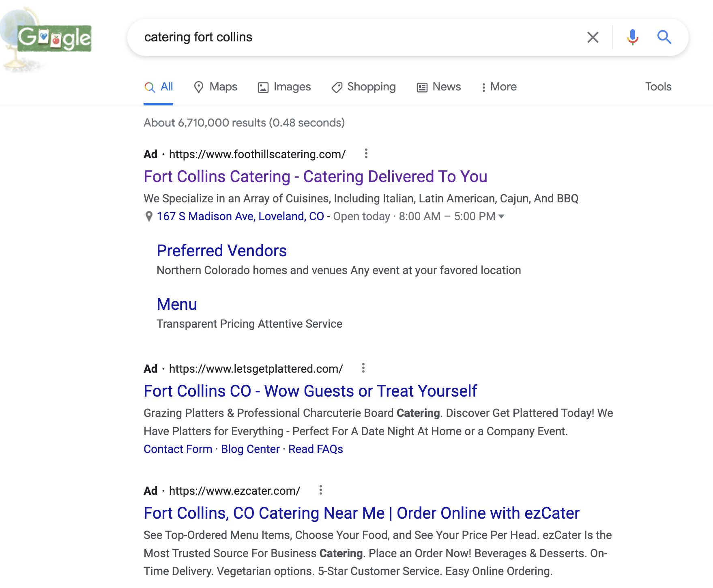Open the Menu sitelink

(177, 305)
